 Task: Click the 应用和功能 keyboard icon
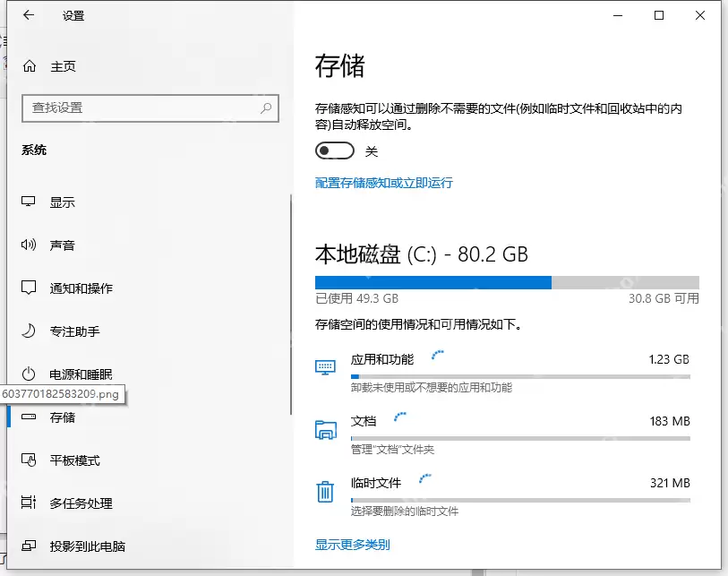325,367
